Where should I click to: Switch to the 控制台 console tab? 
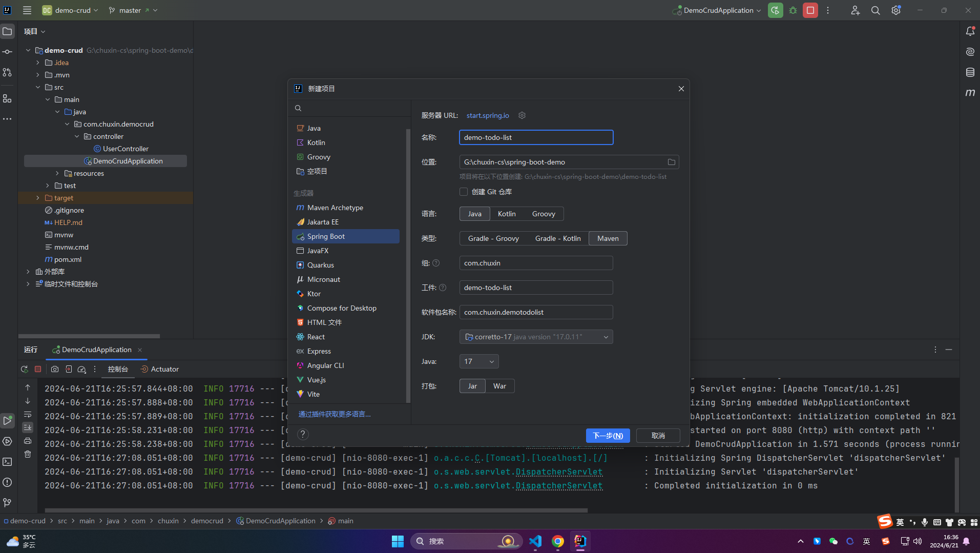118,369
